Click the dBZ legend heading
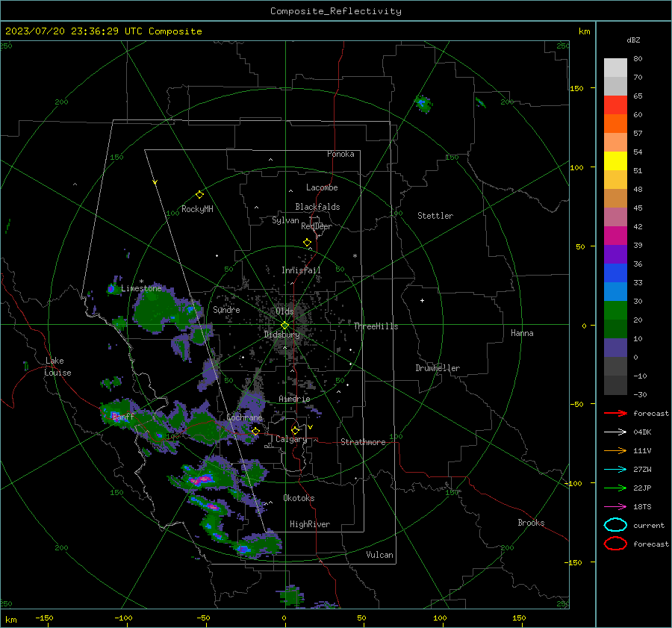The height and width of the screenshot is (628, 672). pos(633,40)
